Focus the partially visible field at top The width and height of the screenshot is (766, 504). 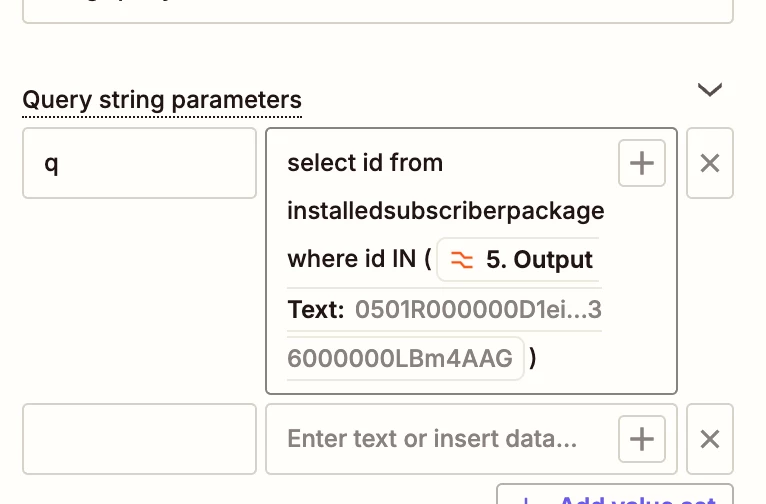[378, 11]
